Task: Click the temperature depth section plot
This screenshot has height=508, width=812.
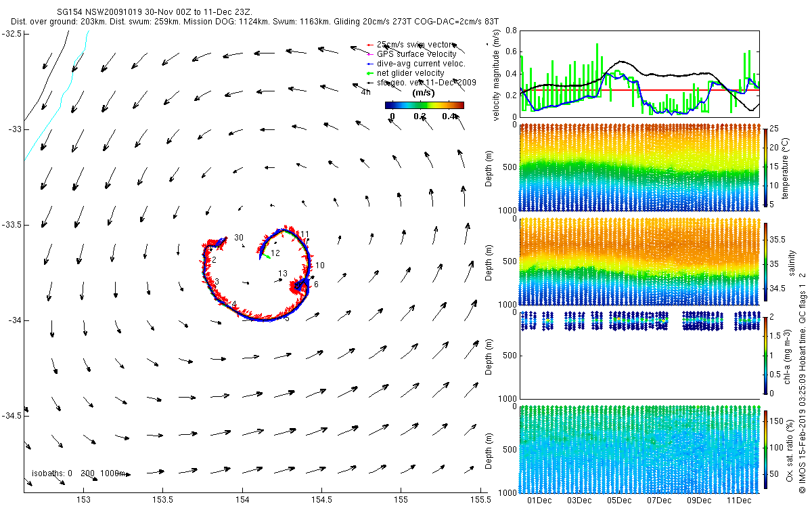Action: [x=639, y=167]
